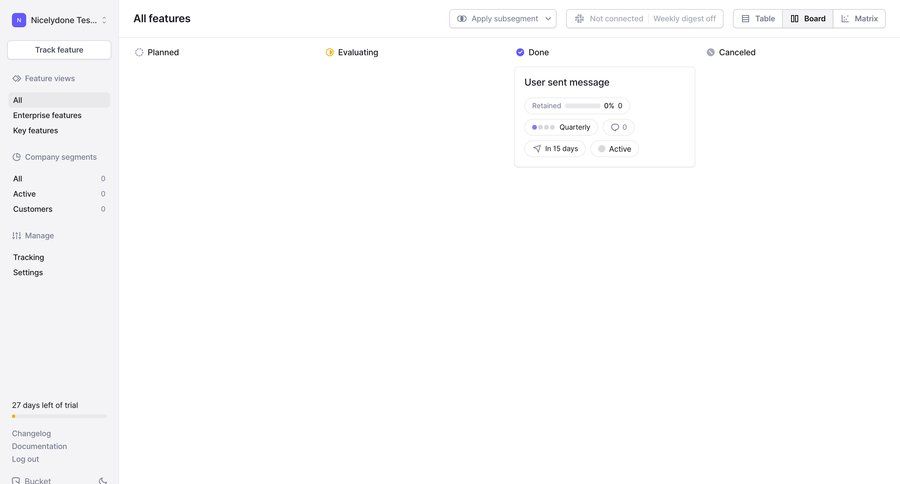Image resolution: width=900 pixels, height=484 pixels.
Task: Click the subsegment overlapping circles icon
Action: pos(461,19)
